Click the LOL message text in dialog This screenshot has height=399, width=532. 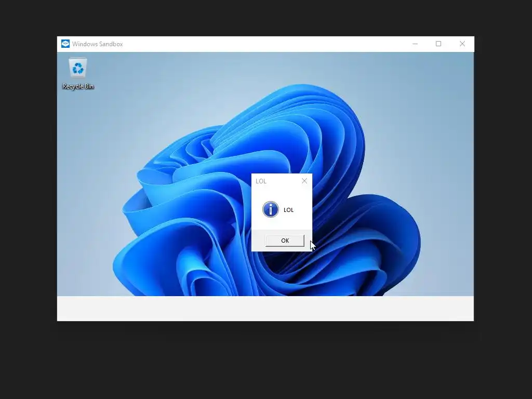288,210
